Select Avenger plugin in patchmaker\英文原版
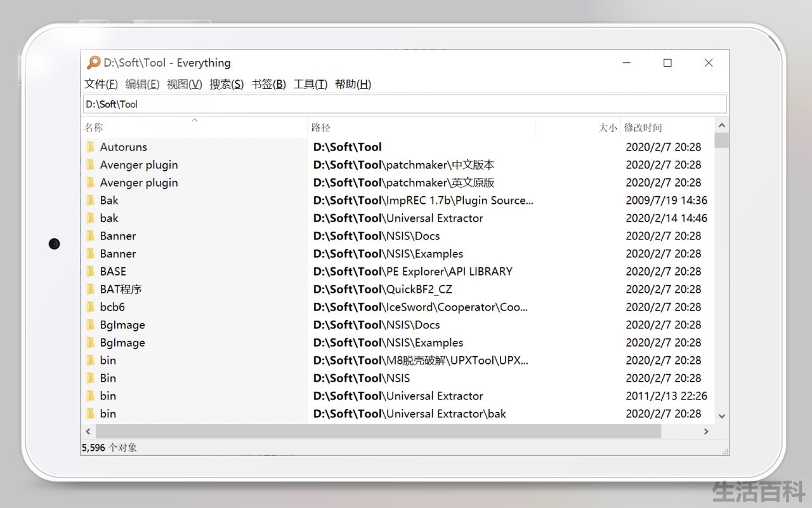Viewport: 812px width, 508px height. click(139, 182)
